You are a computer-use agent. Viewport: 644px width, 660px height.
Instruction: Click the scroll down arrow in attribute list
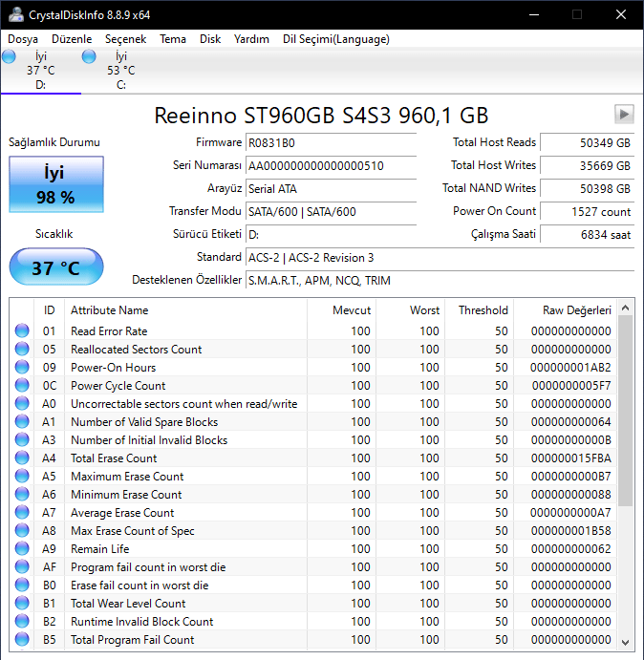click(626, 641)
